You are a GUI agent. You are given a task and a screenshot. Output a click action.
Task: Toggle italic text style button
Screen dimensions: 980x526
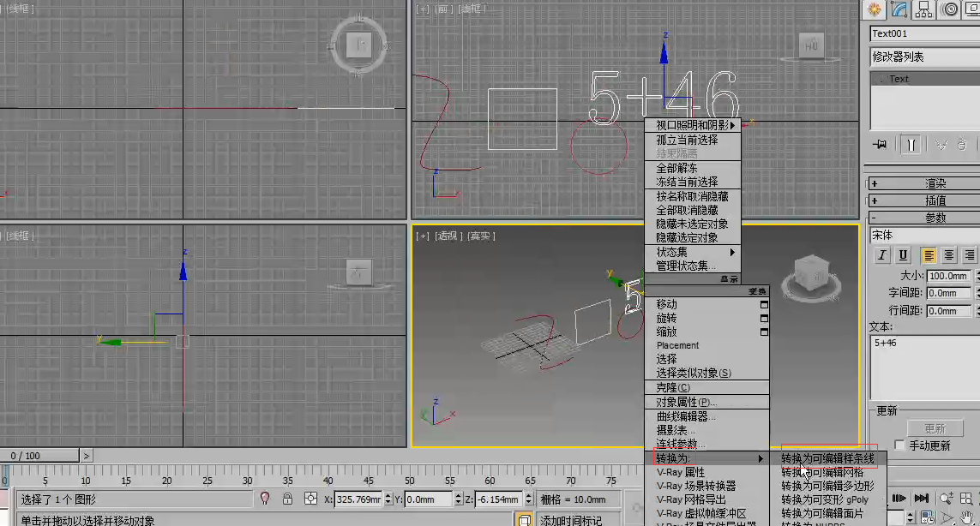[882, 255]
